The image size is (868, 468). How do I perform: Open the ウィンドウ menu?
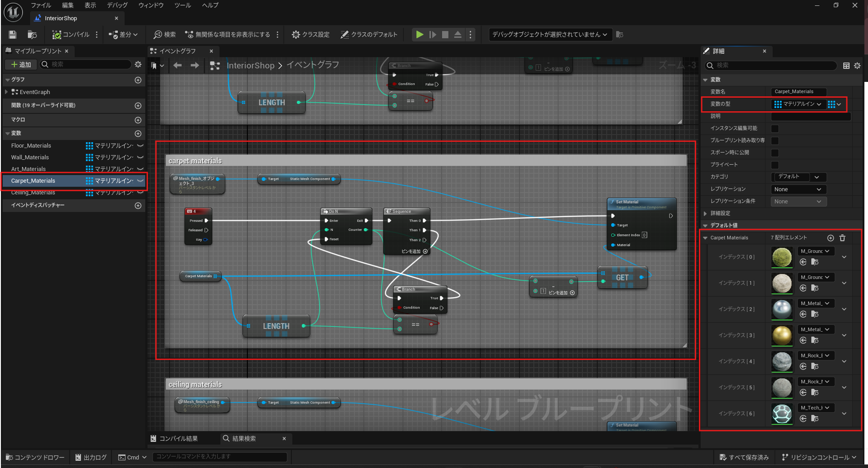(x=151, y=5)
